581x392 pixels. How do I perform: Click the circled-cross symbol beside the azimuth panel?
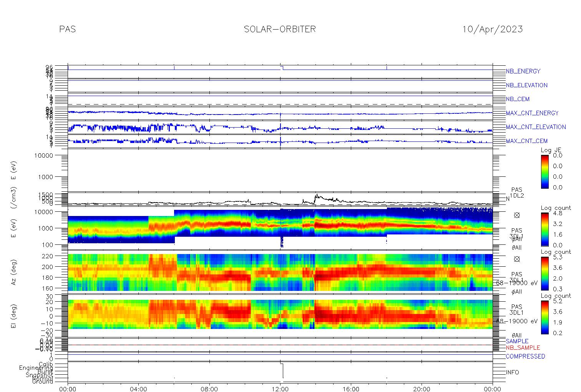tap(516, 259)
